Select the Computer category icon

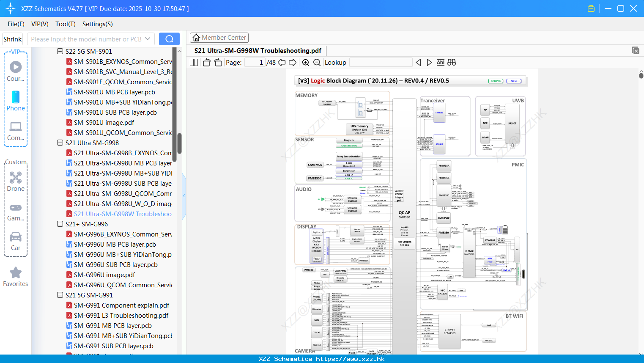(16, 131)
